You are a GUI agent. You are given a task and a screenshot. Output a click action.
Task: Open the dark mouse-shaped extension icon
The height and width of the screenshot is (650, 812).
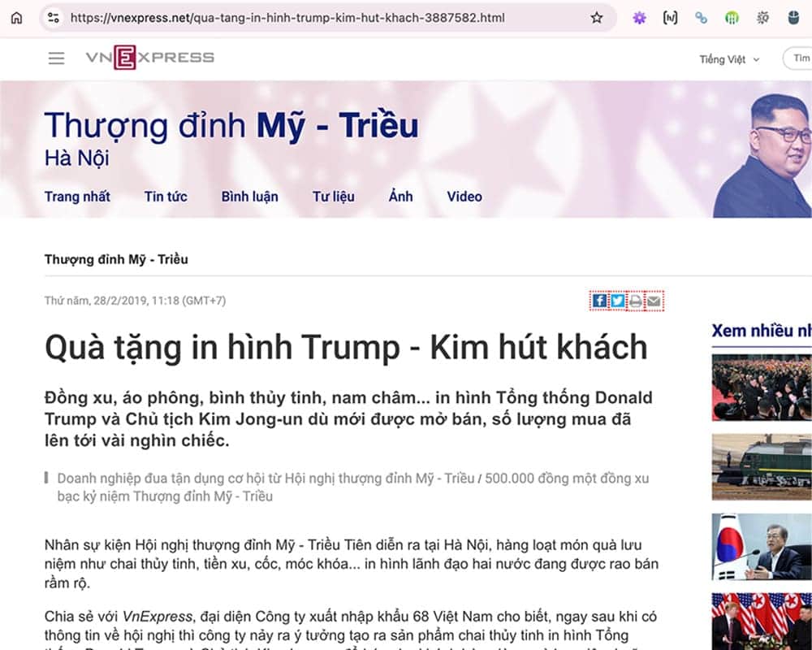(x=793, y=18)
